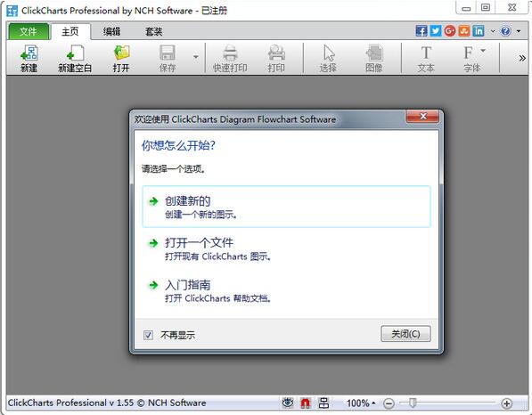Click the LinkedIn share icon
Image resolution: width=532 pixels, height=415 pixels.
[479, 31]
